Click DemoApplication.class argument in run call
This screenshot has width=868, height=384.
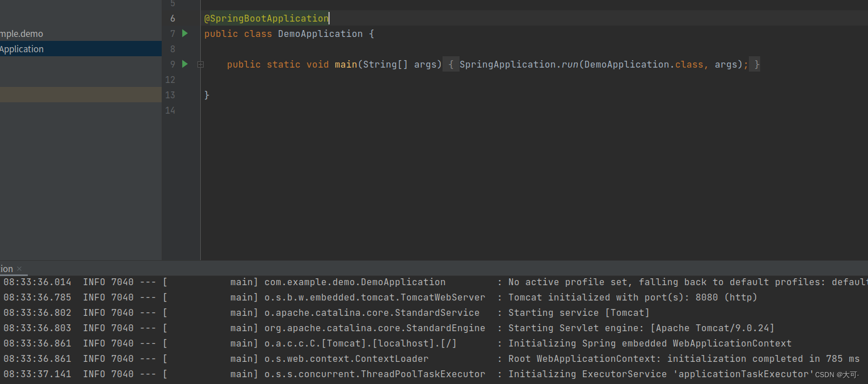[x=644, y=64]
